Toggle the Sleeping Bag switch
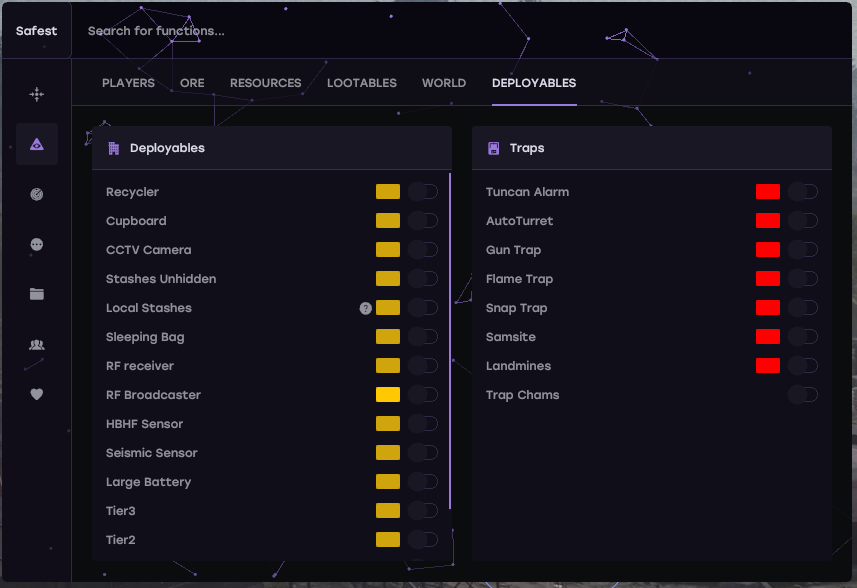Viewport: 857px width, 588px height. 423,337
